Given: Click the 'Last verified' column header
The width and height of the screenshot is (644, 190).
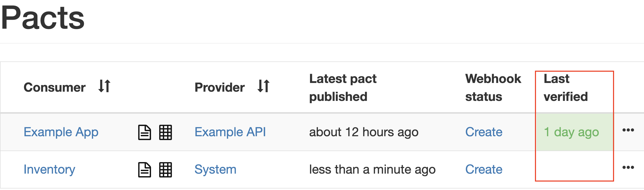Looking at the screenshot, I should click(565, 88).
